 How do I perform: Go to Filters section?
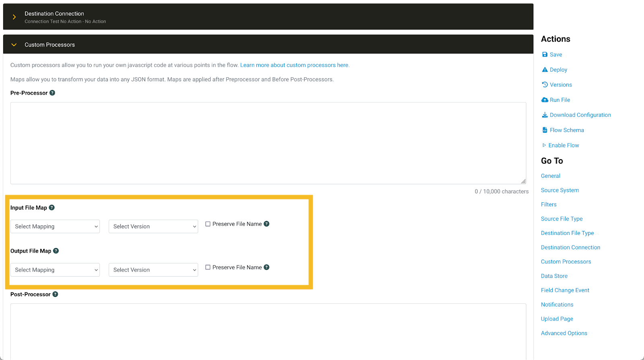coord(549,204)
